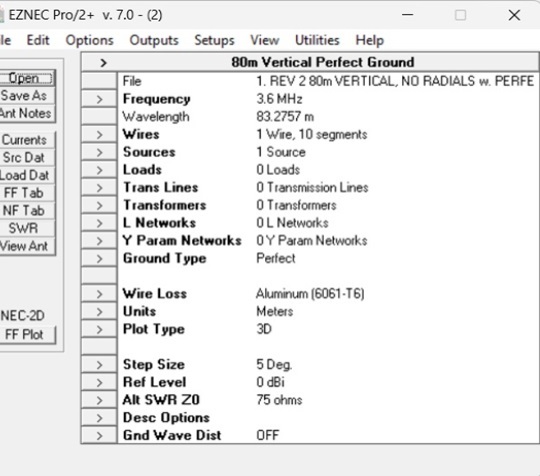Show the SWR plot button
The width and height of the screenshot is (540, 476).
coord(24,228)
